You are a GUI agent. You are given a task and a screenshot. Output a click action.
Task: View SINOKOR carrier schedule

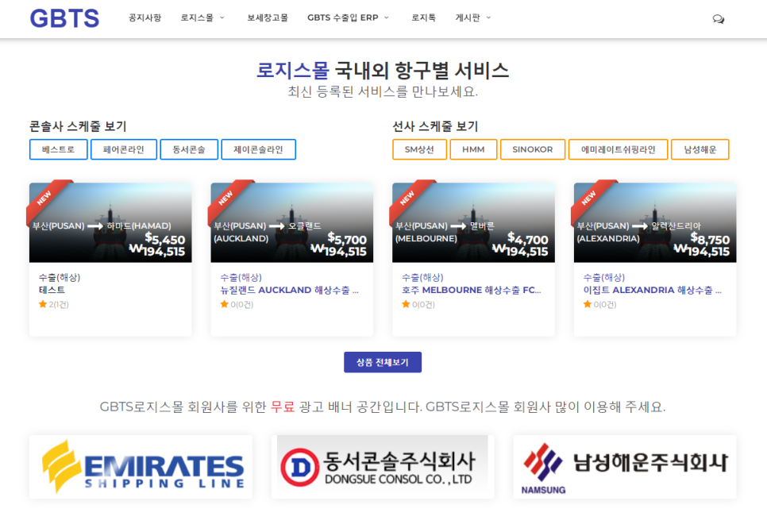533,149
